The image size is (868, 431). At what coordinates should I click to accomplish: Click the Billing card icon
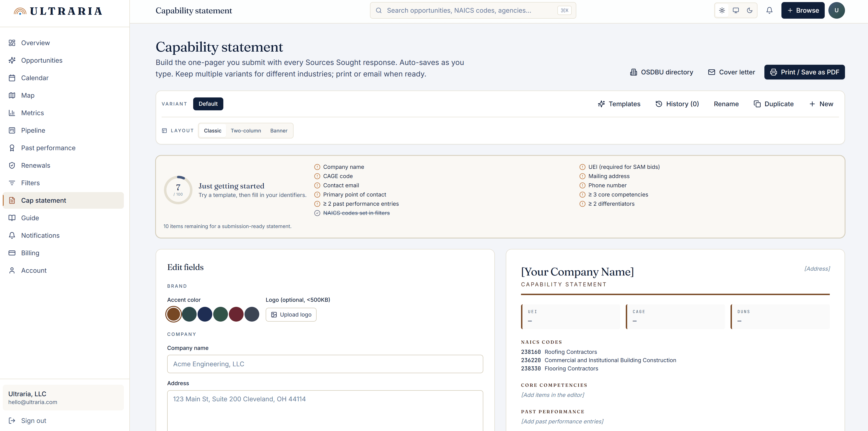tap(12, 253)
